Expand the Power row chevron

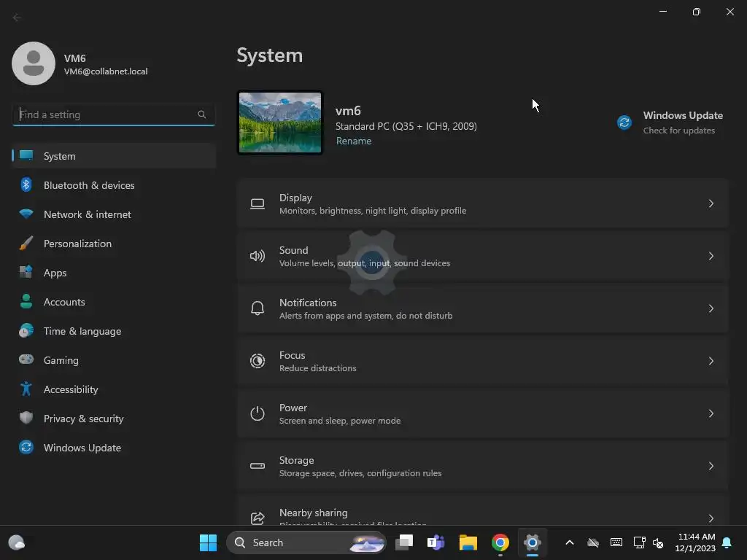711,413
